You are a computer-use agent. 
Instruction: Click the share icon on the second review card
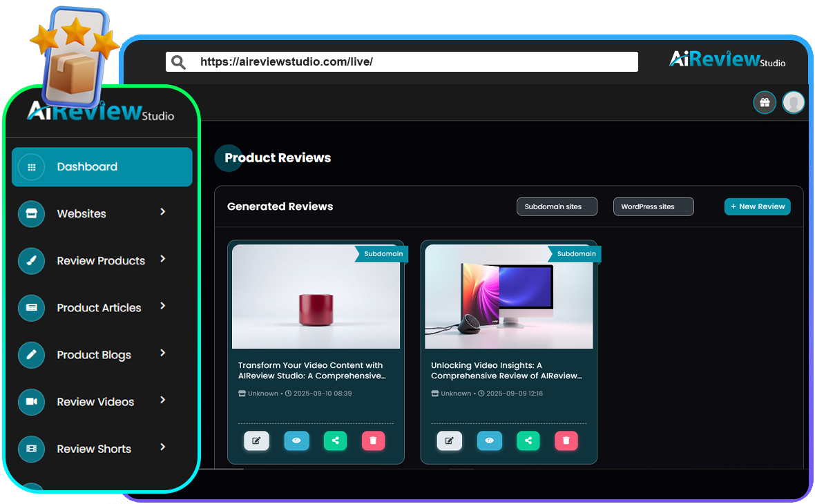pos(528,440)
